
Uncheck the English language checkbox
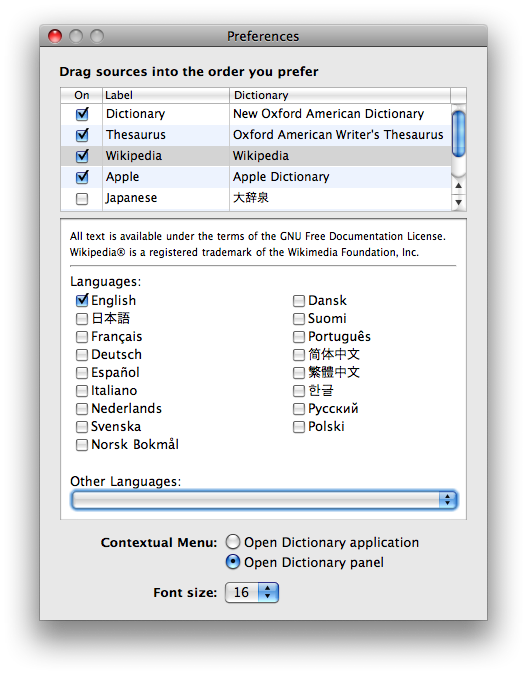tap(82, 300)
